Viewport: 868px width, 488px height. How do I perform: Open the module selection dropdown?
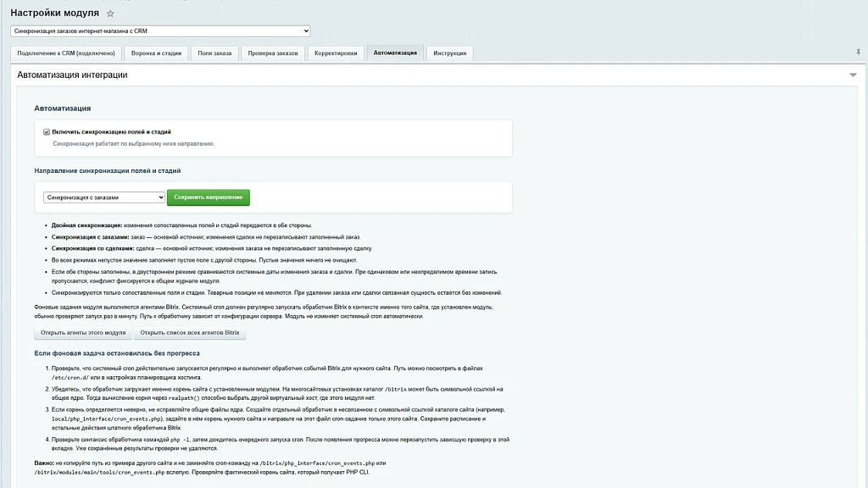[x=160, y=31]
